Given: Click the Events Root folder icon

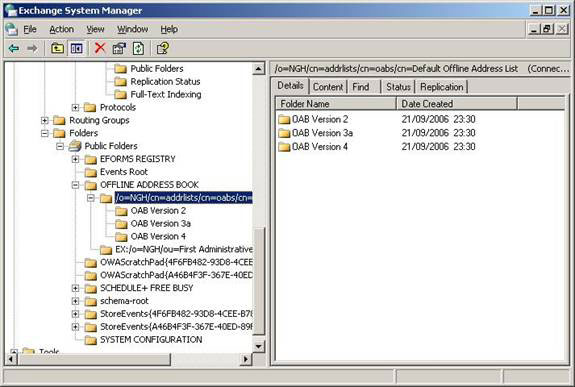Looking at the screenshot, I should tap(90, 172).
